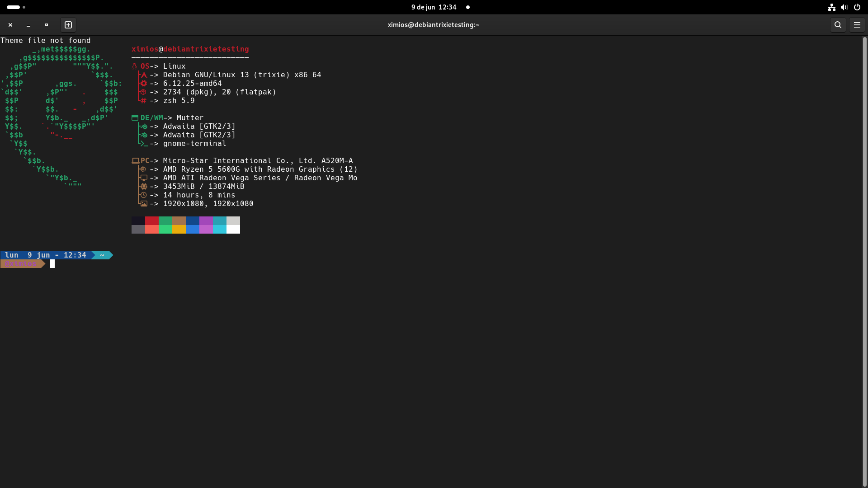Click the purple color swatch
Image resolution: width=868 pixels, height=488 pixels.
pos(206,221)
